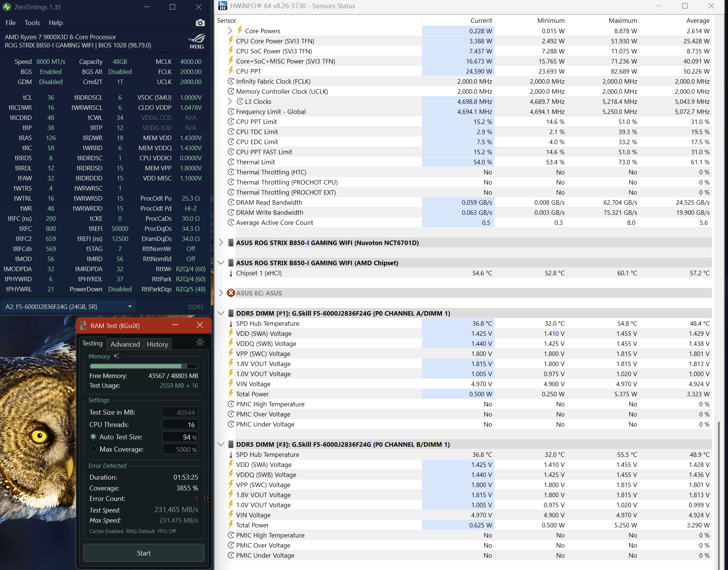Switch to the Testing tab in RAM Test
728x570 pixels.
click(92, 343)
